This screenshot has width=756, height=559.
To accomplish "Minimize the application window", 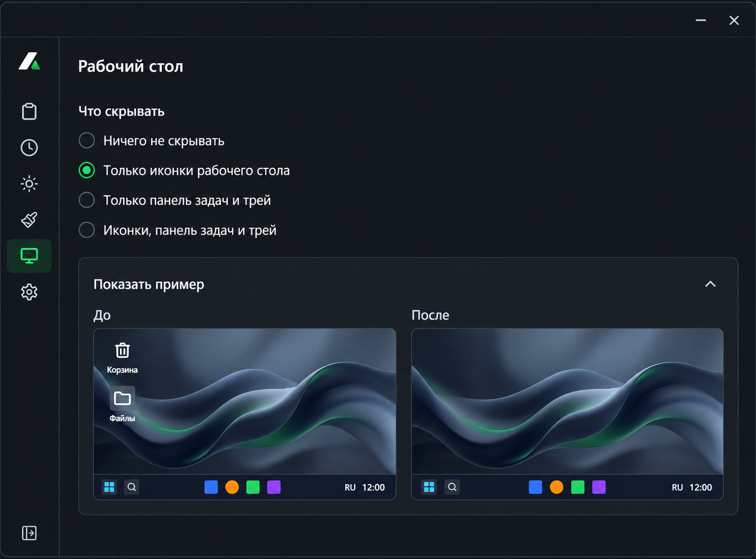I will 701,20.
